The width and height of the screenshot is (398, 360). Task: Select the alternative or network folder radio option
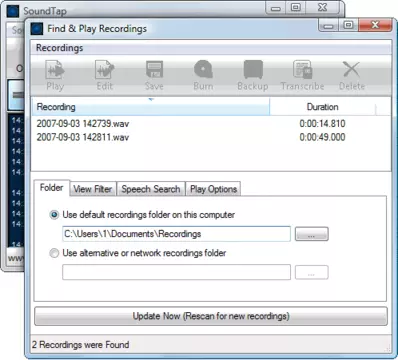(x=54, y=253)
